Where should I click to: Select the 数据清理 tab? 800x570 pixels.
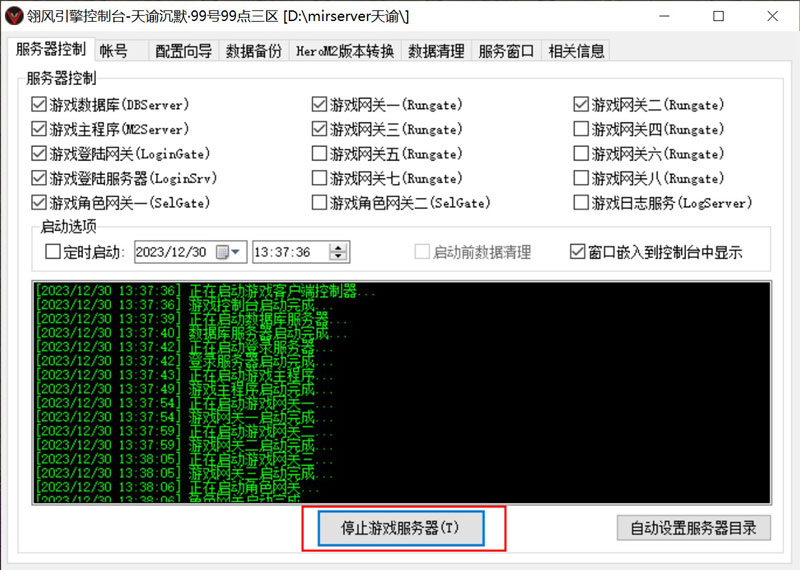(436, 51)
